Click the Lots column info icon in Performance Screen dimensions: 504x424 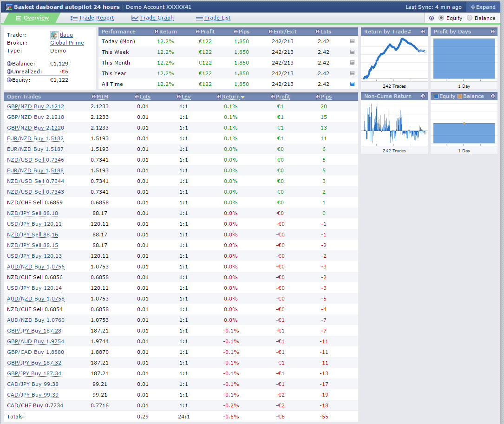pyautogui.click(x=318, y=32)
